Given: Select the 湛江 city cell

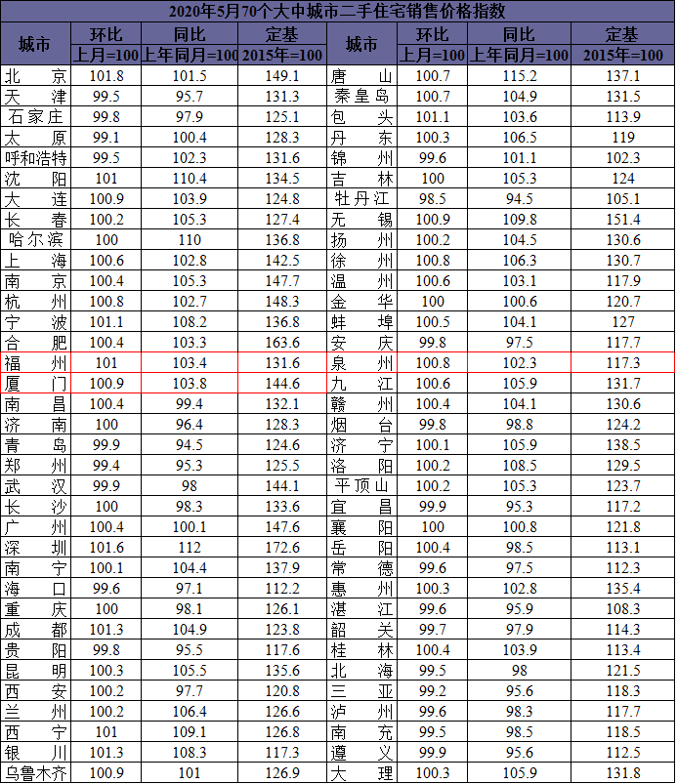Looking at the screenshot, I should 361,609.
